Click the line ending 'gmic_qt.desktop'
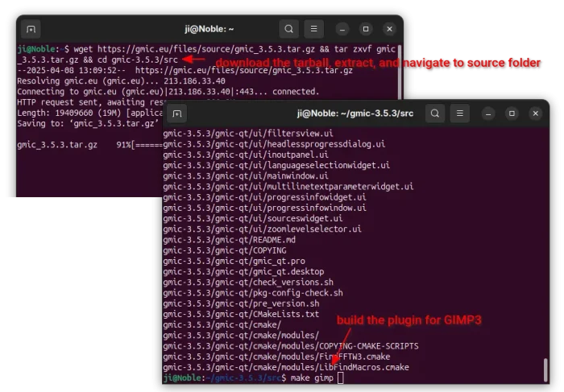 click(x=243, y=271)
